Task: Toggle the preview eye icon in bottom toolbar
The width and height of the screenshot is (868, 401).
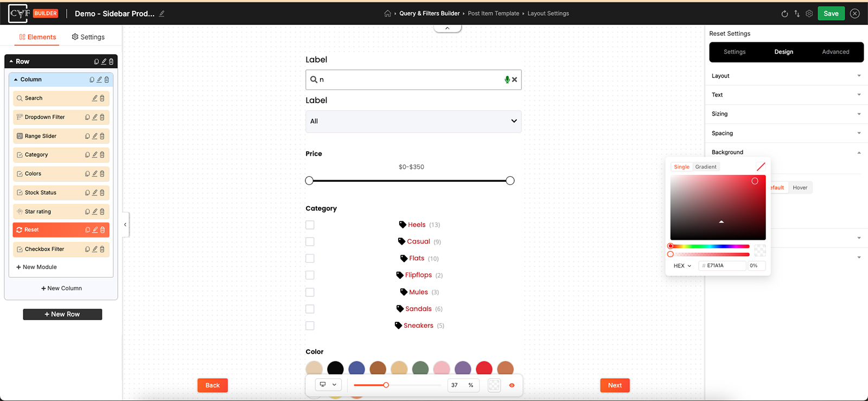Action: [512, 385]
